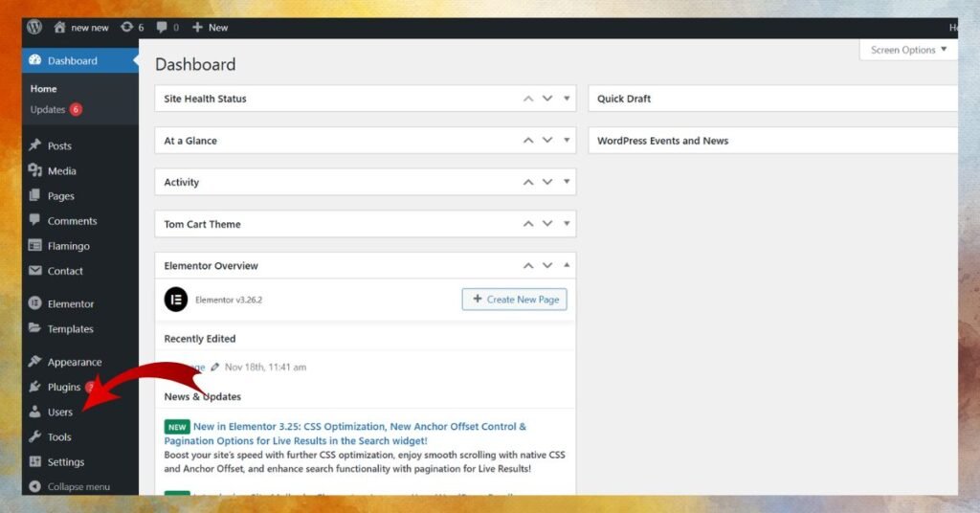This screenshot has width=980, height=513.
Task: Click the Contact envelope icon
Action: coord(35,271)
